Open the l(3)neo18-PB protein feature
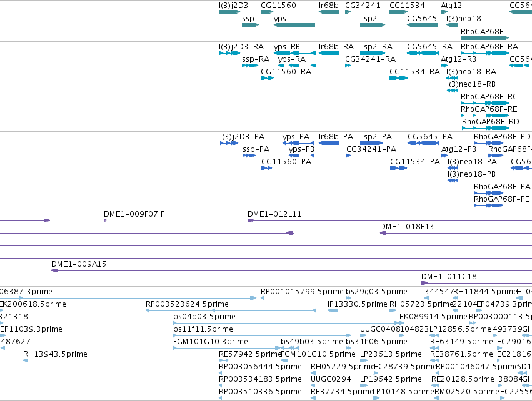Screen dimensions: 532x401 click(453, 181)
